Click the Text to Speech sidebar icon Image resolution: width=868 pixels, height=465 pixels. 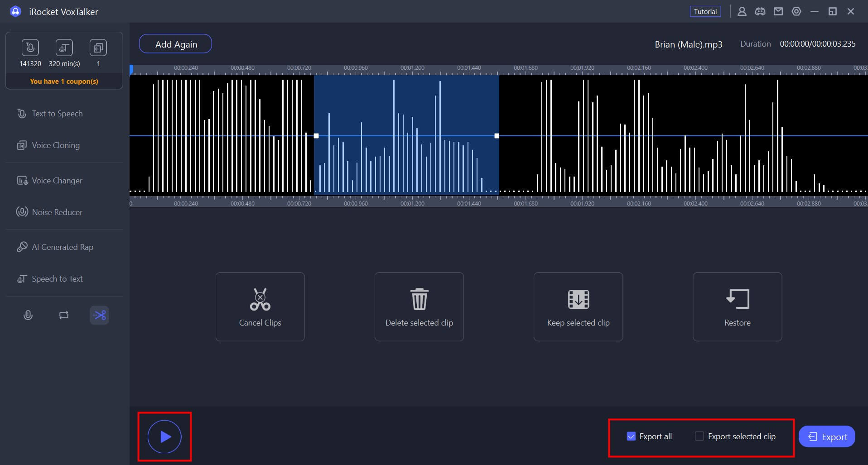(22, 114)
